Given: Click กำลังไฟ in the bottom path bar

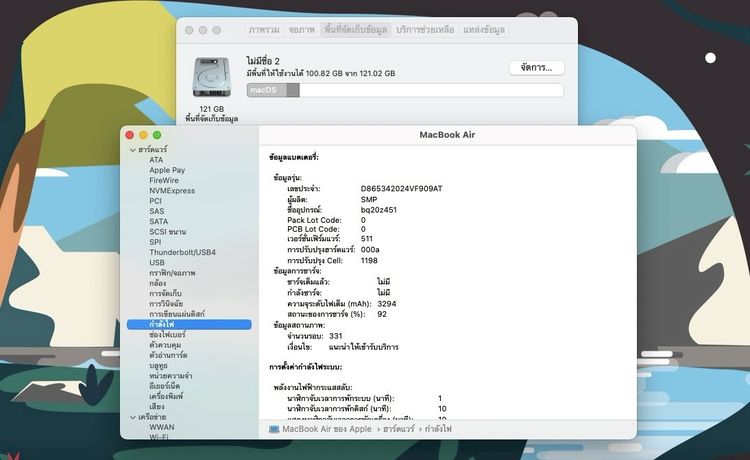Looking at the screenshot, I should (438, 429).
